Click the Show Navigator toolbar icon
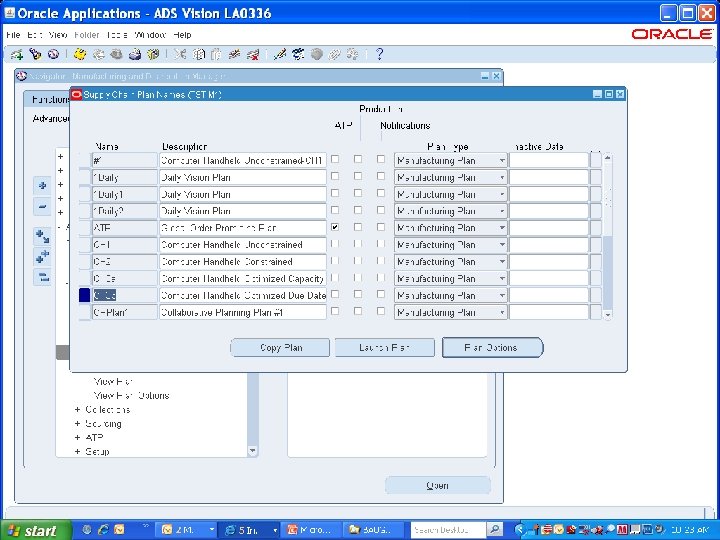The image size is (720, 540). click(53, 54)
